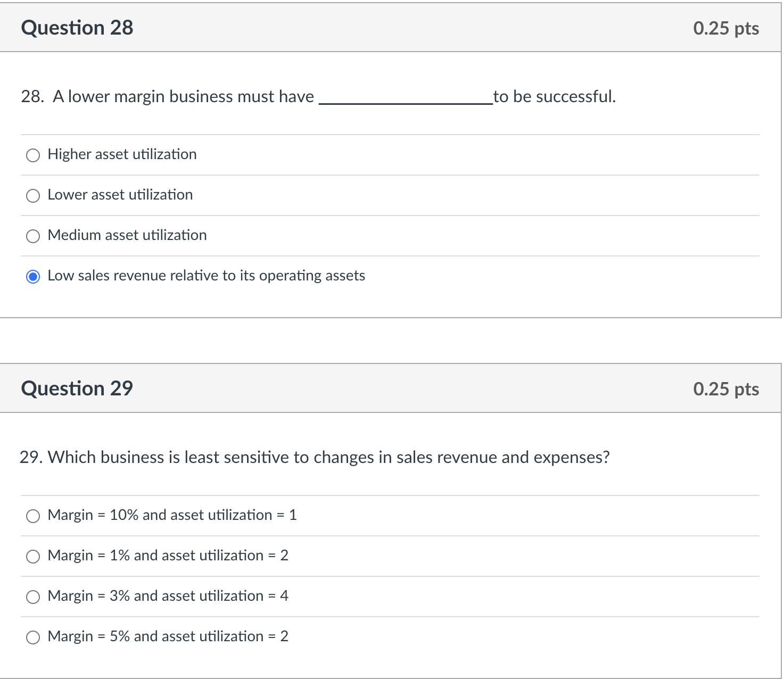Select radio for Margin = 10%, utilization = 1
Screen dimensions: 784x679
[x=33, y=516]
